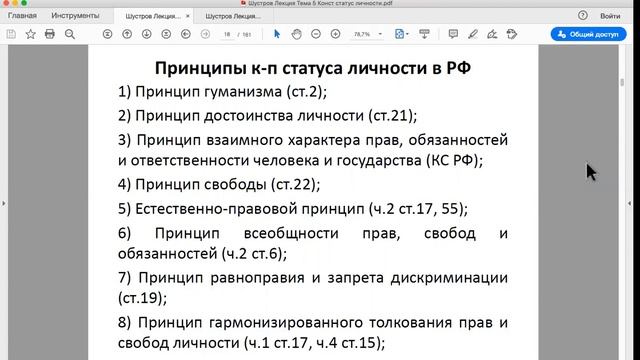Click the stamp tool icon in the toolbar

pos(512,34)
